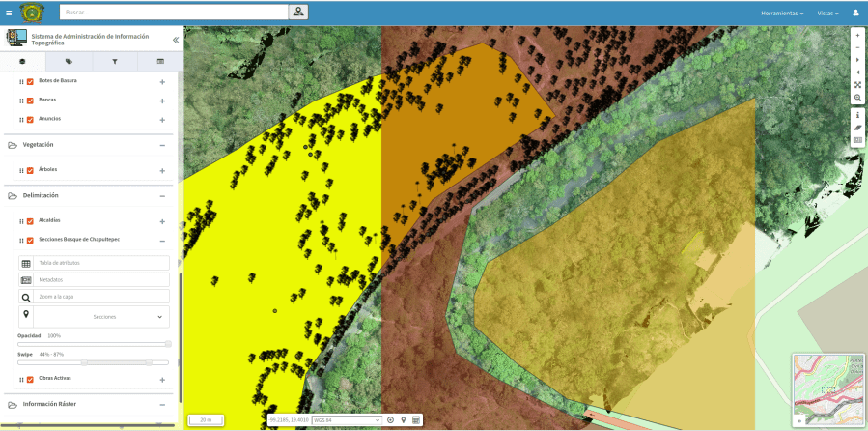868x431 pixels.
Task: Collapse the Vegetación group
Action: (162, 145)
